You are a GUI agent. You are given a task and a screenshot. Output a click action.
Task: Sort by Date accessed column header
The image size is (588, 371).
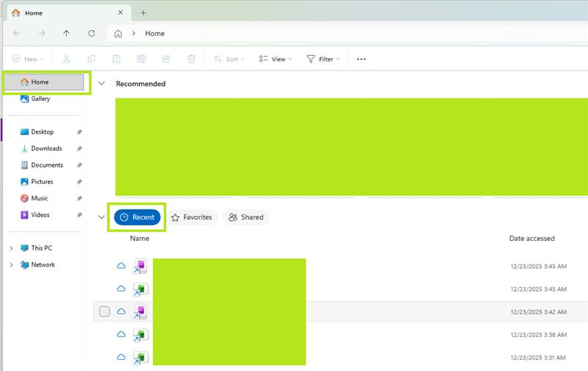[x=531, y=238]
